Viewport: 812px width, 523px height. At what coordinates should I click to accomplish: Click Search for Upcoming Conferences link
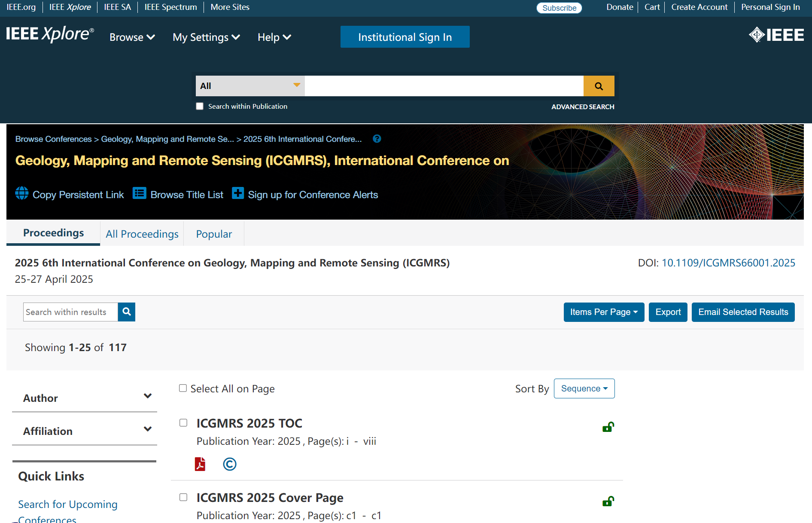tap(68, 511)
